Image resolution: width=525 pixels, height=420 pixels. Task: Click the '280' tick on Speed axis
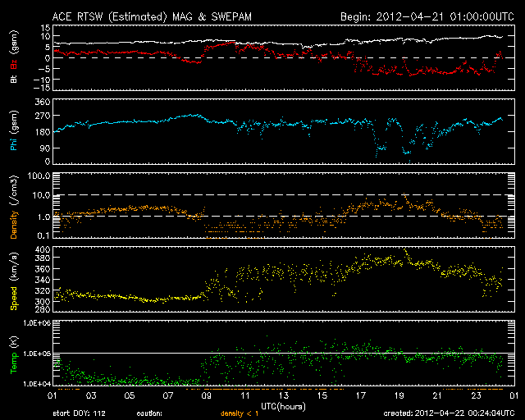click(43, 309)
